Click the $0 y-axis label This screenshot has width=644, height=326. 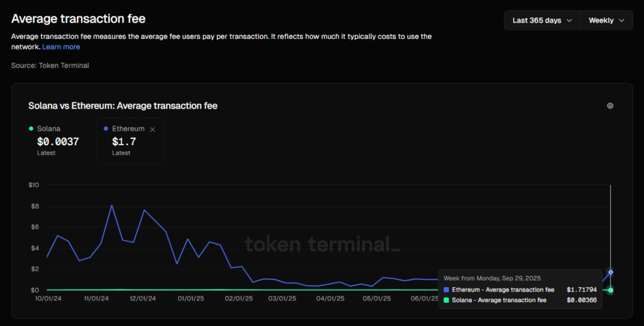point(35,290)
